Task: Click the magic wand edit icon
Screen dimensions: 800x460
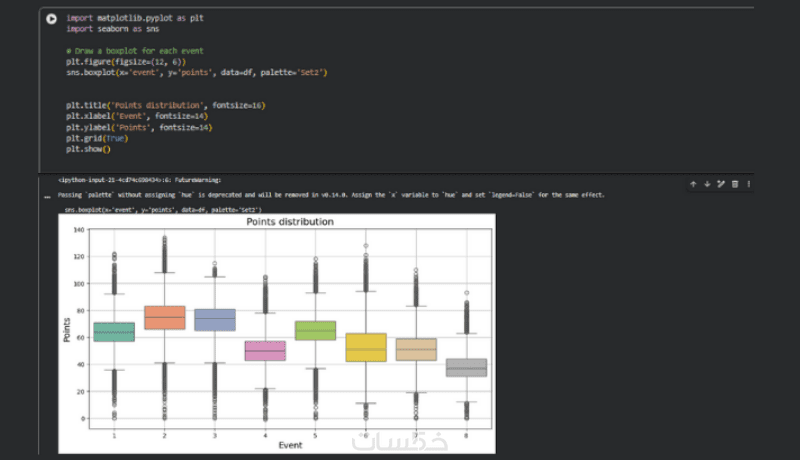Action: [x=721, y=184]
